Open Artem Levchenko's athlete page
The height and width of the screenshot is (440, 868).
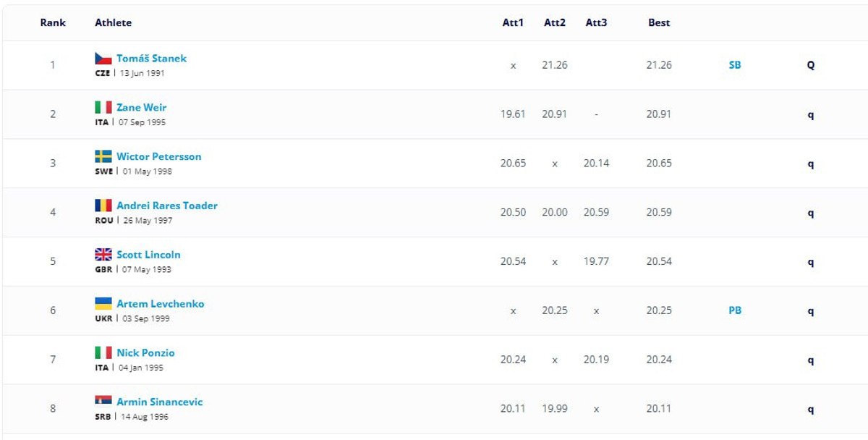(160, 304)
